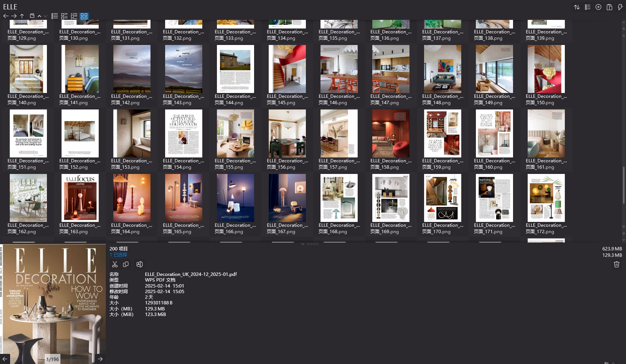Select the 页面_158.png red room thumbnail
Viewport: 626px width, 364px height.
coord(391,133)
